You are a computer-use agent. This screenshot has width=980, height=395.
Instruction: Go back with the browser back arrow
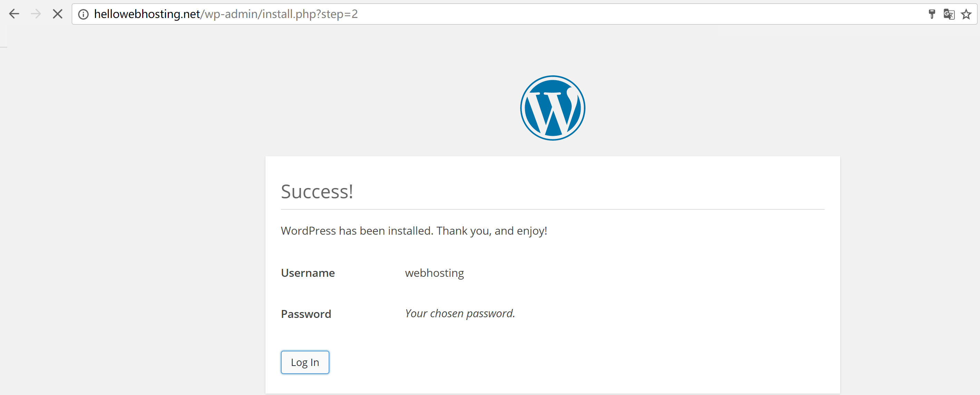click(14, 14)
